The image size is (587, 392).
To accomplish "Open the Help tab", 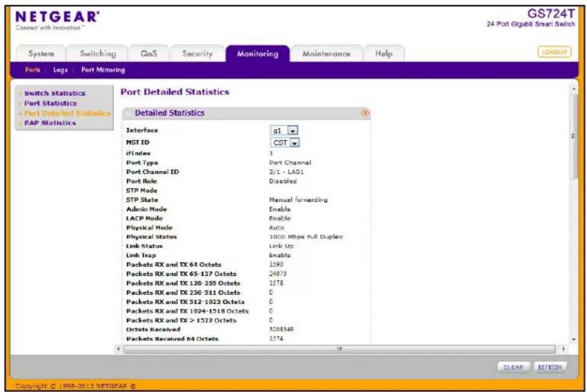I will (x=384, y=54).
